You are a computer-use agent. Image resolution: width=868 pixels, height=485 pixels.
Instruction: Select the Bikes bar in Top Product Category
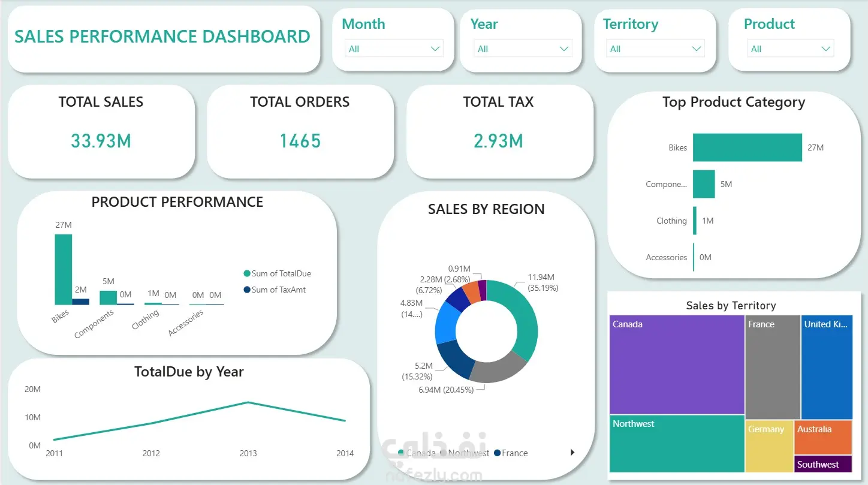[x=747, y=147]
